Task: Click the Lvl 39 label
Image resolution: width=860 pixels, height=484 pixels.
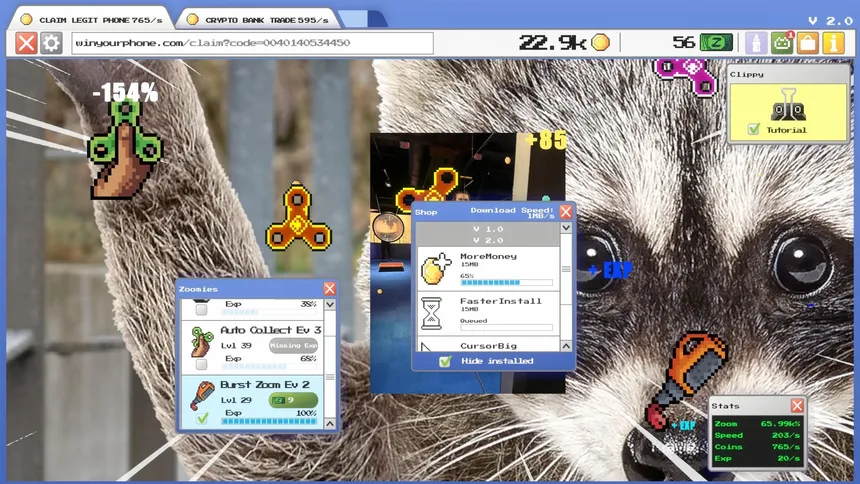Action: [236, 346]
